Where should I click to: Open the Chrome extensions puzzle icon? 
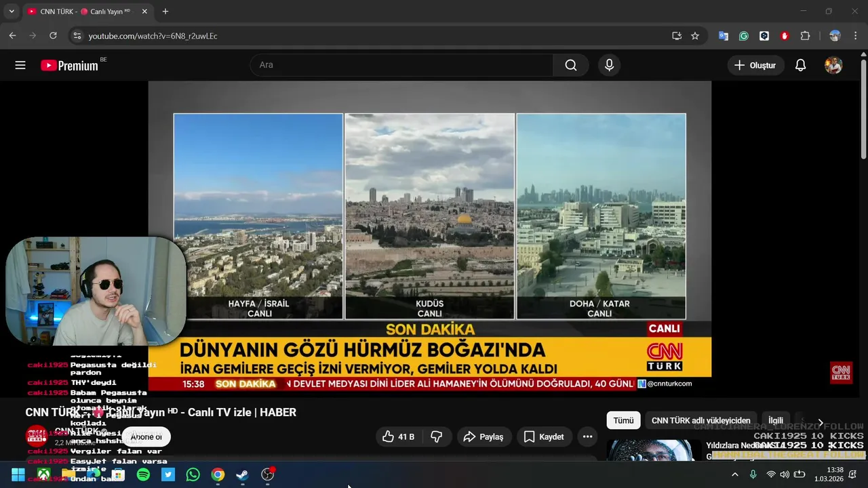pyautogui.click(x=805, y=36)
